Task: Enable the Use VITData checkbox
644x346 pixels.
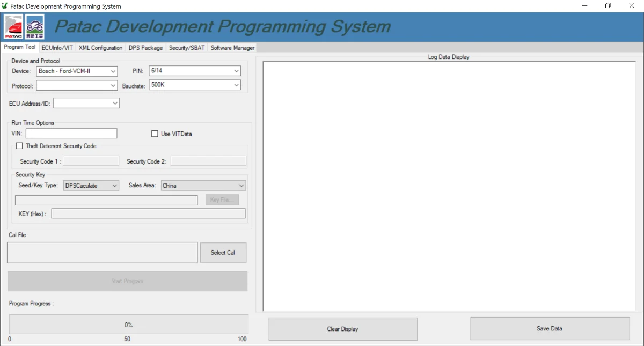Action: (x=155, y=134)
